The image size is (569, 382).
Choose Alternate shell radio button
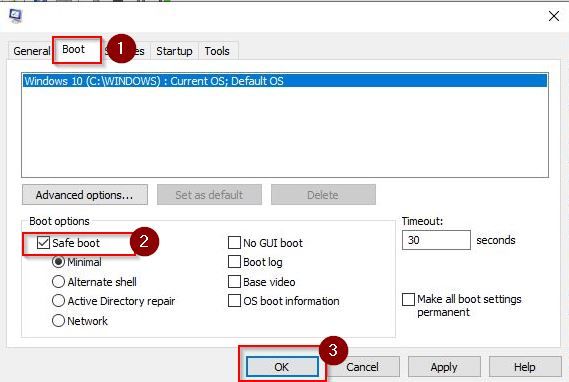click(58, 282)
